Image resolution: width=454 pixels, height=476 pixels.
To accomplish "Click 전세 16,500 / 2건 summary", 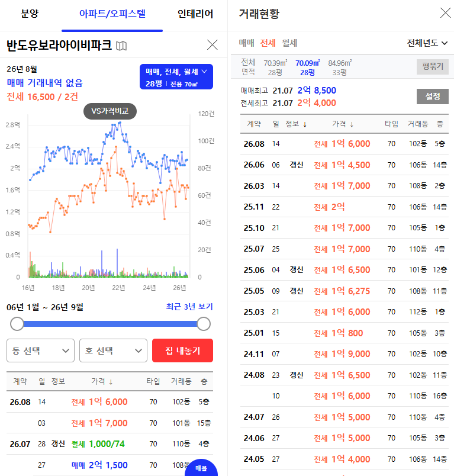I will 43,97.
